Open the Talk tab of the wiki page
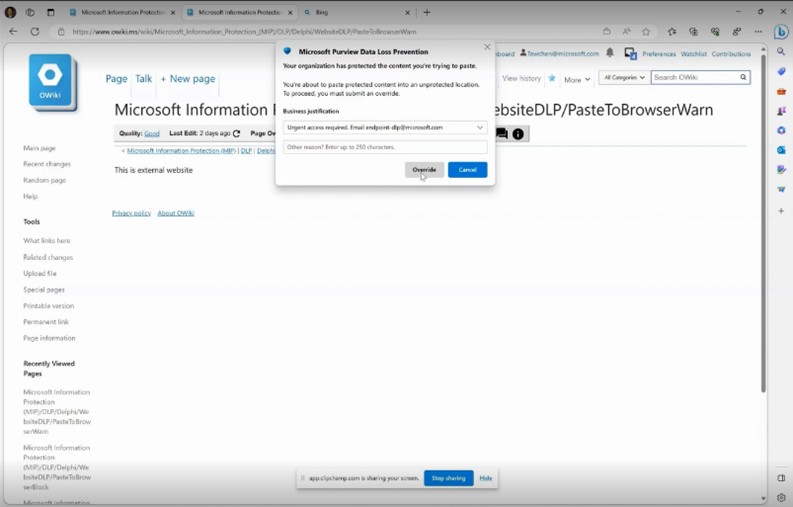This screenshot has height=507, width=793. (x=144, y=78)
